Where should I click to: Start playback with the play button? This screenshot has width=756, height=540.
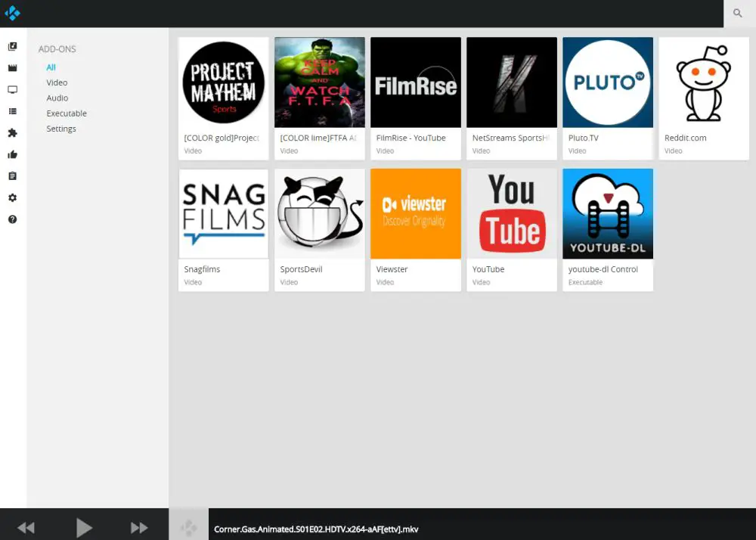(x=84, y=528)
